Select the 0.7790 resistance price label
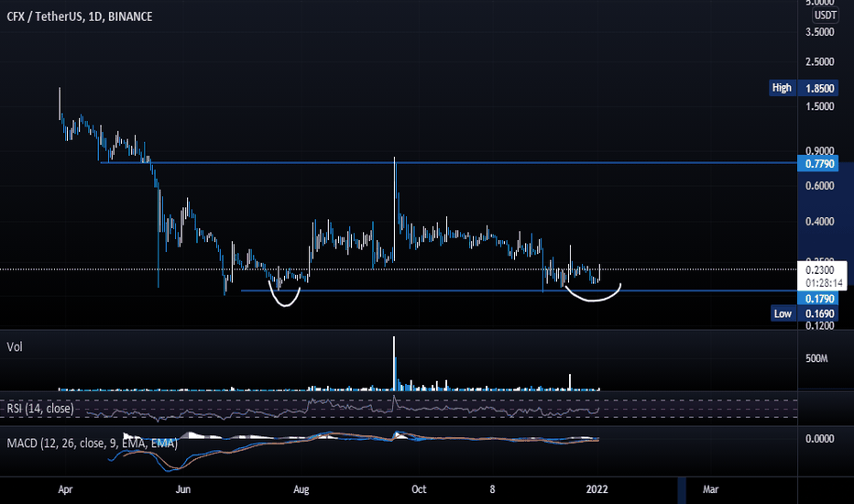The width and height of the screenshot is (854, 504). (x=817, y=163)
